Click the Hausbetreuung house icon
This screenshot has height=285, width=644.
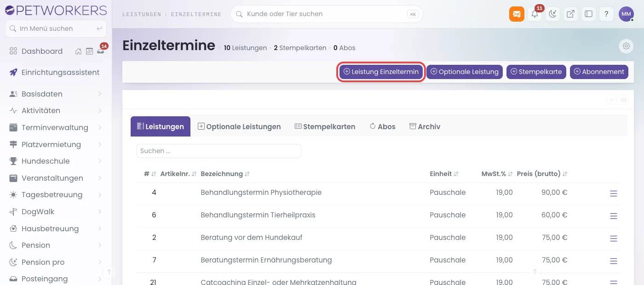13,228
